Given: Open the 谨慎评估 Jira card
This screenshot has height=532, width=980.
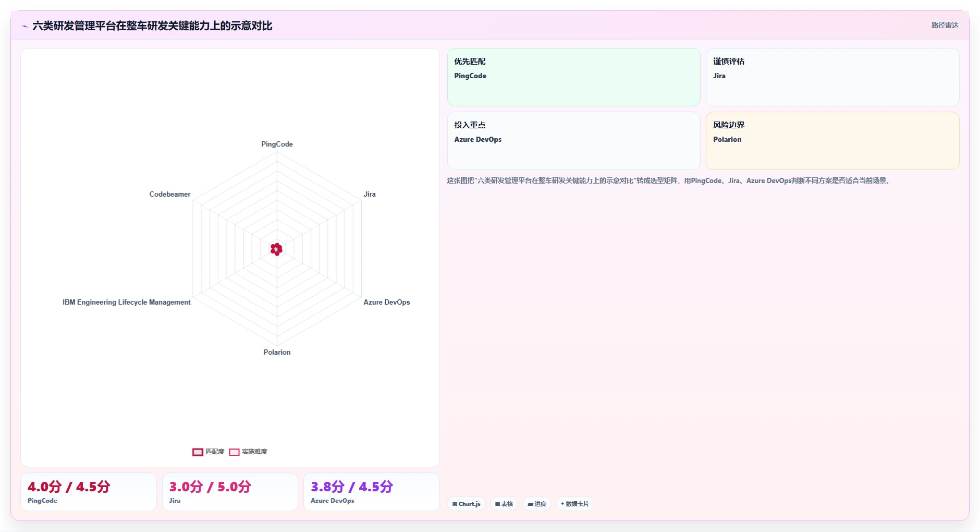Looking at the screenshot, I should tap(832, 77).
